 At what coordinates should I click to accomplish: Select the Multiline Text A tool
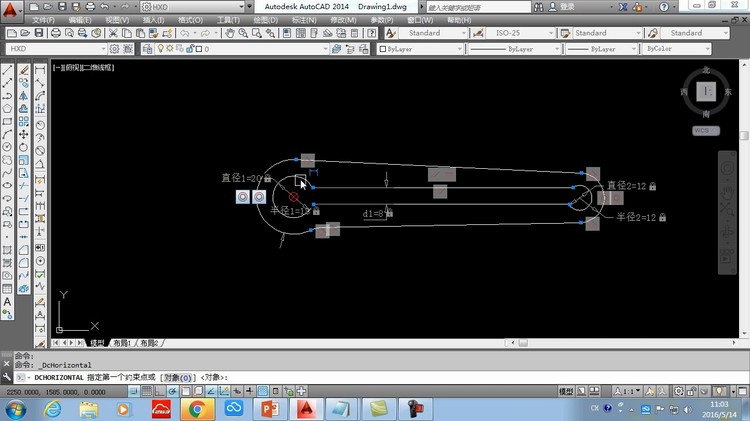click(7, 302)
